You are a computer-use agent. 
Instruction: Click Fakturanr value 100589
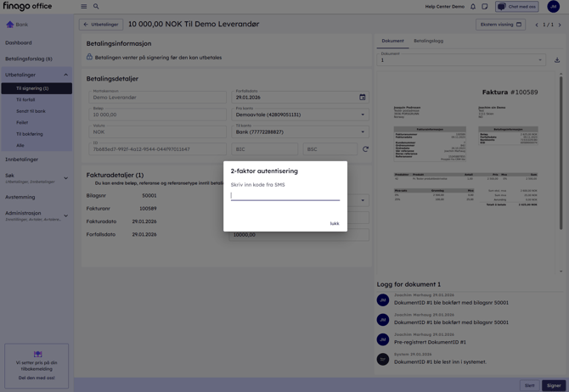tap(148, 209)
